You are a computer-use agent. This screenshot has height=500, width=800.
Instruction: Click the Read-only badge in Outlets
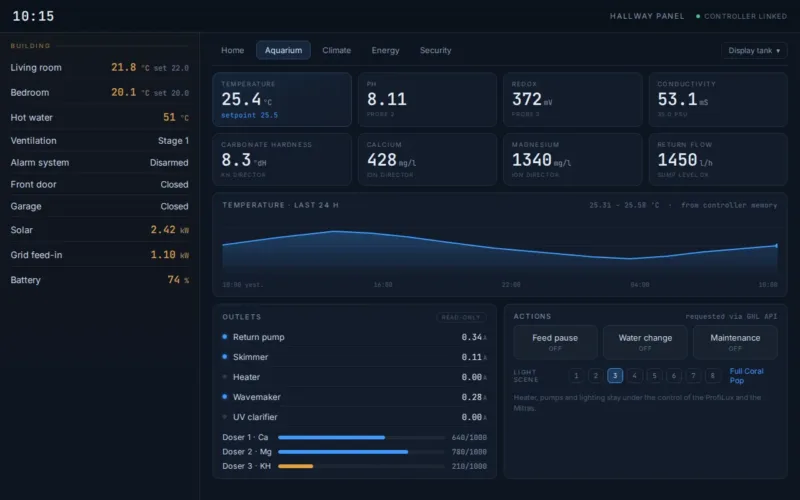pyautogui.click(x=461, y=317)
